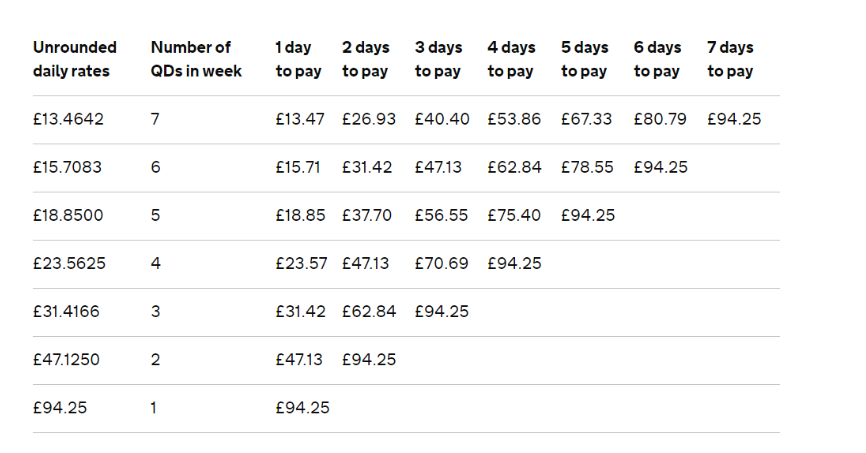
Task: Click the £56.55 three-days value
Action: pos(441,215)
